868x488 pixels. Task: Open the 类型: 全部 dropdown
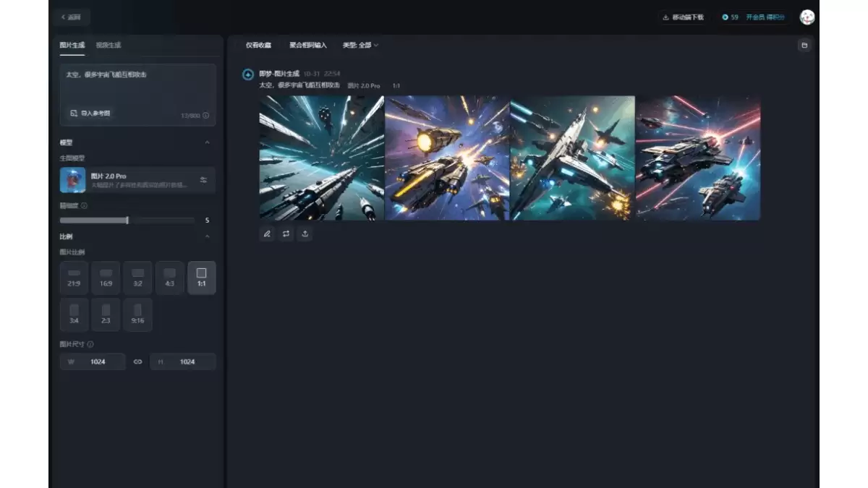click(360, 45)
